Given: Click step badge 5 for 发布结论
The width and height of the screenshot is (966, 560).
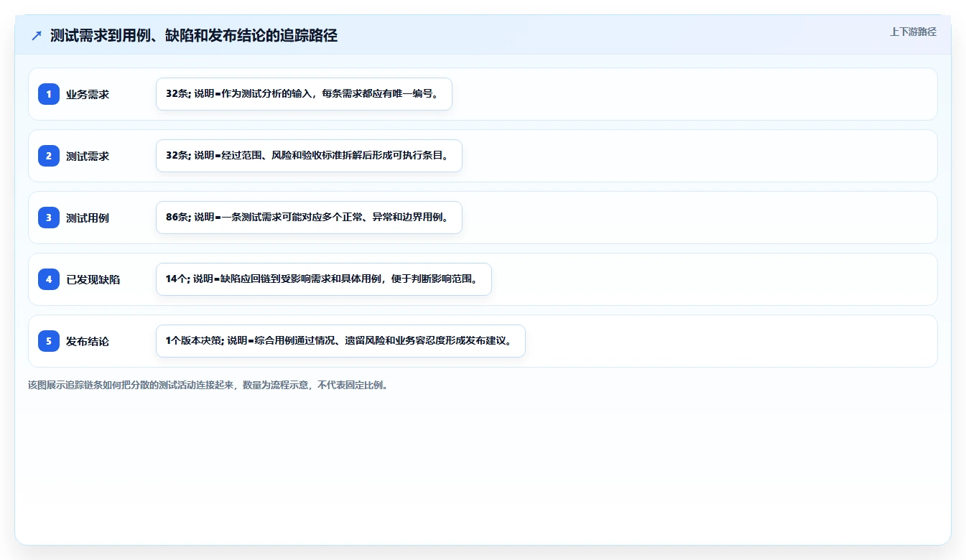Looking at the screenshot, I should pyautogui.click(x=49, y=341).
